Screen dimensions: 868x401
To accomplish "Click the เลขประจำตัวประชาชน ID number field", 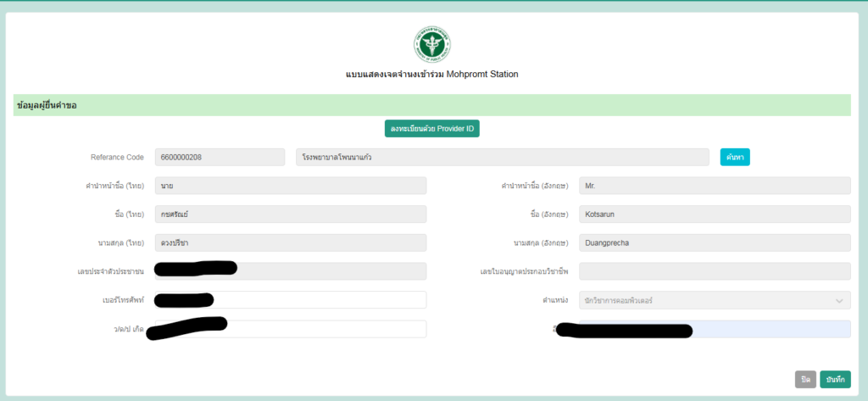I will click(331, 271).
